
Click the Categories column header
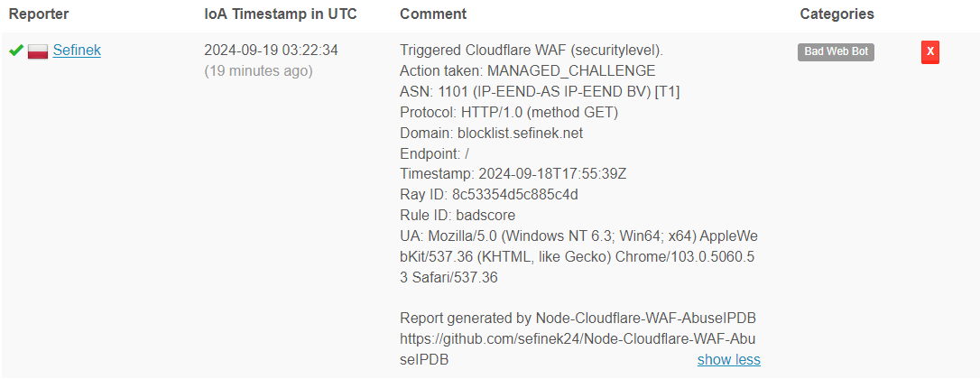837,14
